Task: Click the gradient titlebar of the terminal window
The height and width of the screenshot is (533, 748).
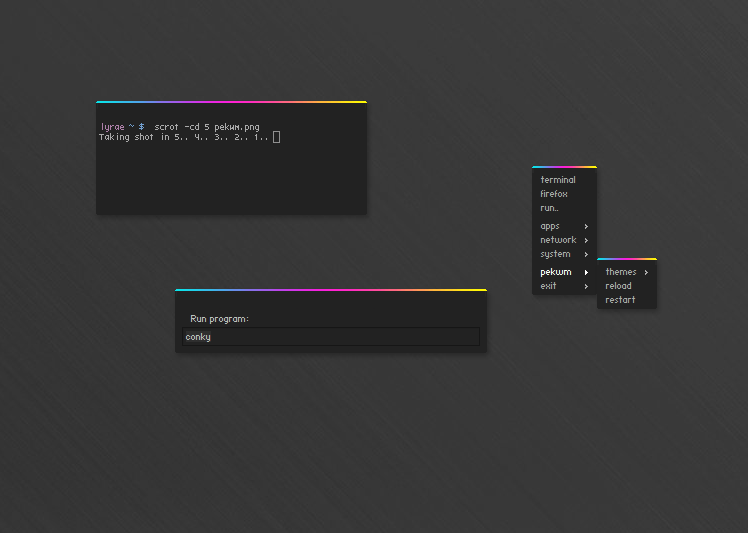Action: (x=231, y=102)
